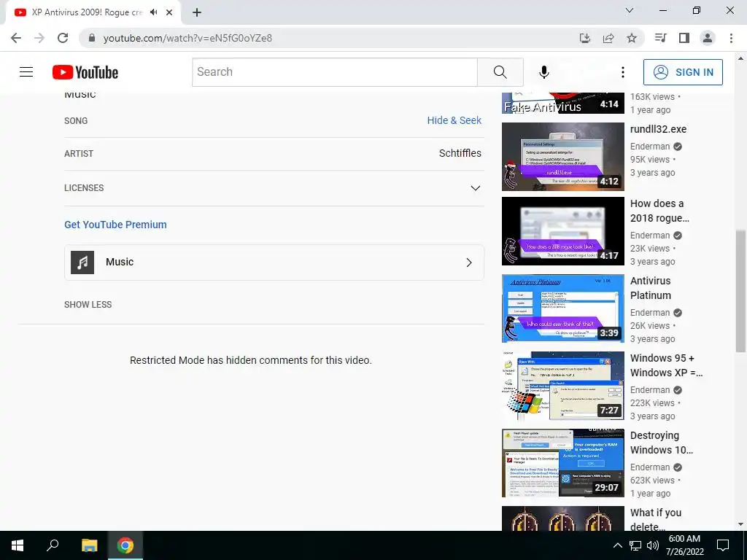Open Chrome profile avatar
The width and height of the screenshot is (747, 560).
tap(708, 38)
